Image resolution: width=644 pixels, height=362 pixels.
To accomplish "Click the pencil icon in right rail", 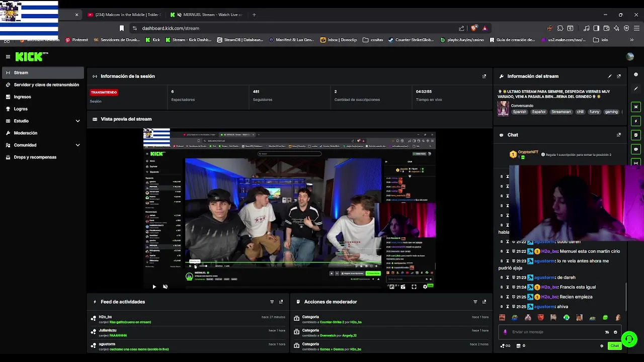I will tap(636, 88).
